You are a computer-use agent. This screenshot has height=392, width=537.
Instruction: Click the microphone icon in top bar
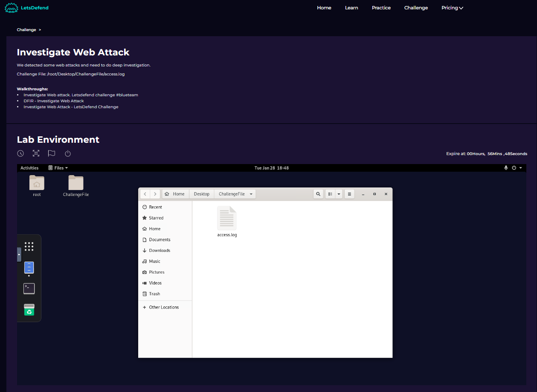coord(506,168)
